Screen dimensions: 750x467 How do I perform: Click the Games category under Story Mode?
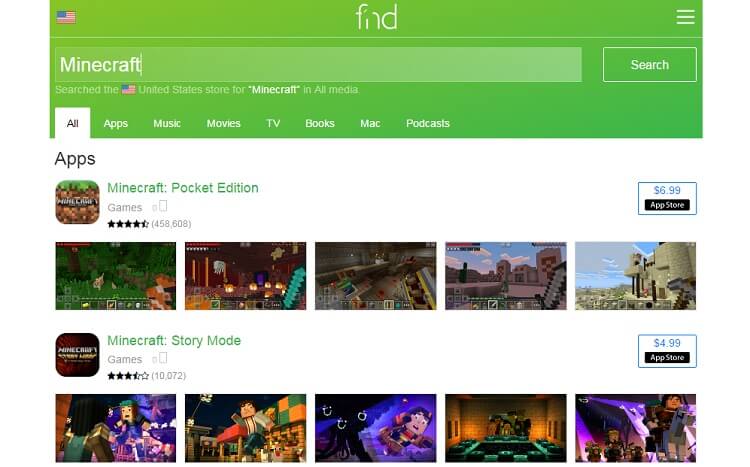coord(125,359)
